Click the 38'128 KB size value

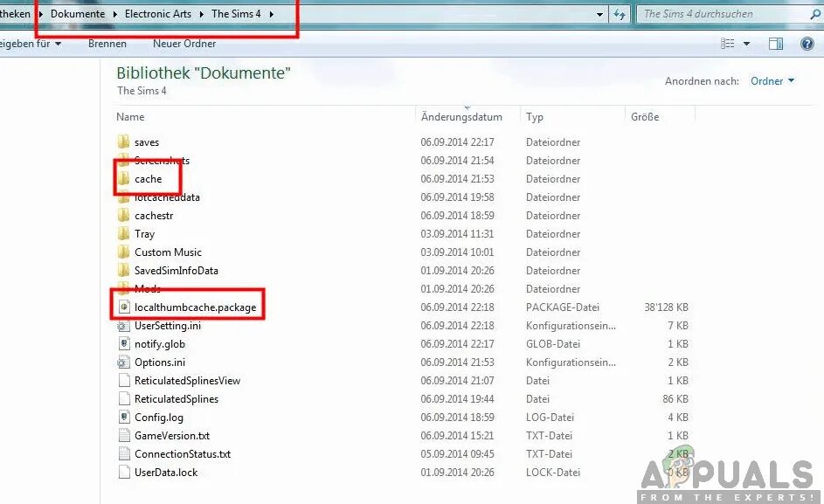coord(667,307)
